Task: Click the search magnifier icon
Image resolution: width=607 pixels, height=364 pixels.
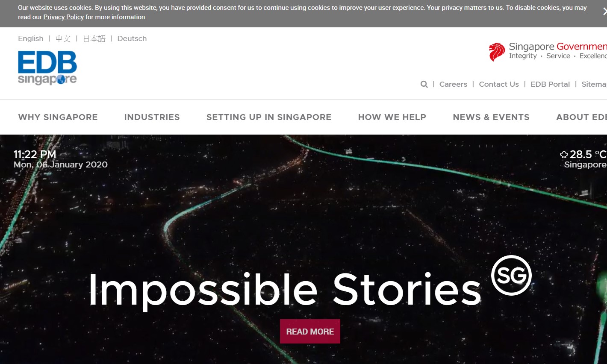Action: 424,84
